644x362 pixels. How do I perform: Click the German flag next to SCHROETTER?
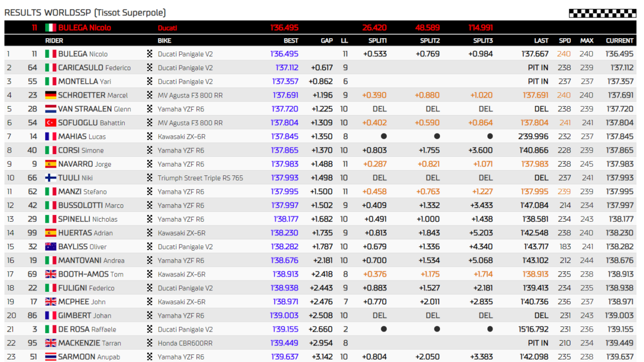click(50, 95)
